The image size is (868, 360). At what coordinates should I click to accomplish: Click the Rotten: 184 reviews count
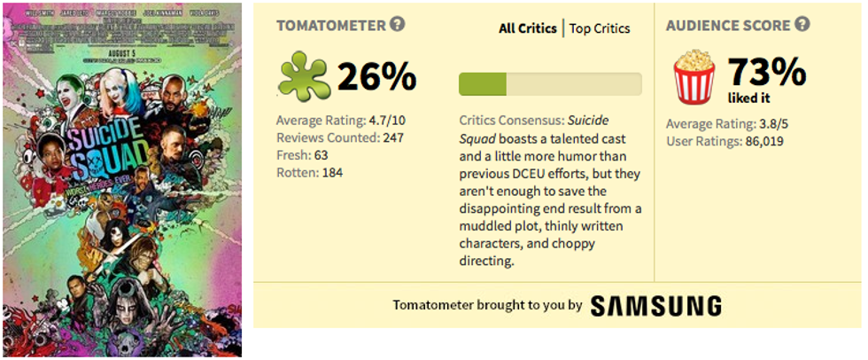(x=309, y=171)
